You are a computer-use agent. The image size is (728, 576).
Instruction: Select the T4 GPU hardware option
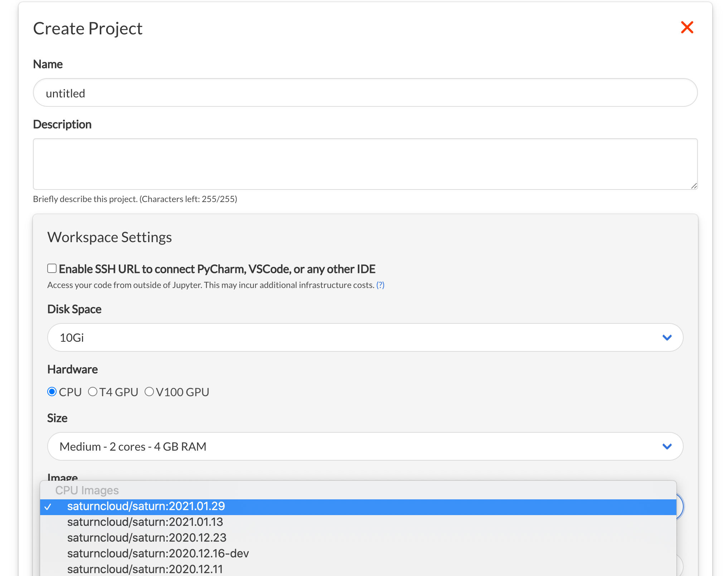click(x=93, y=392)
